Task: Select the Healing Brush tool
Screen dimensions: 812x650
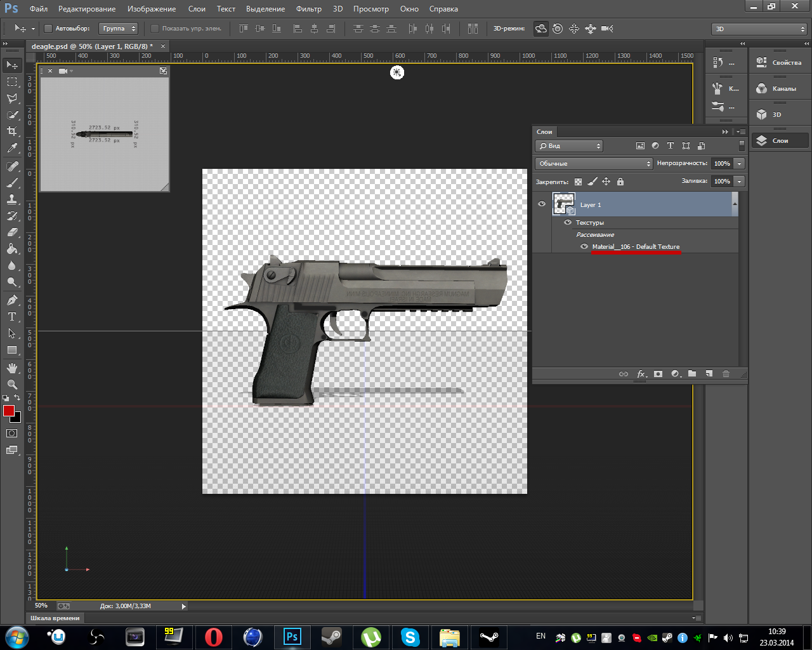Action: point(12,166)
